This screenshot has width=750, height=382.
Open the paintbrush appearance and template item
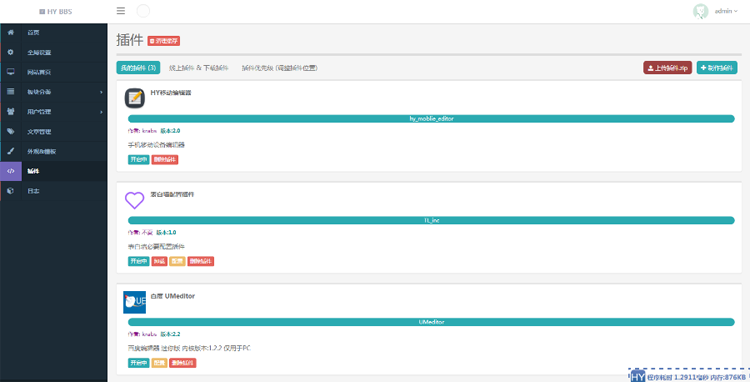(x=54, y=151)
